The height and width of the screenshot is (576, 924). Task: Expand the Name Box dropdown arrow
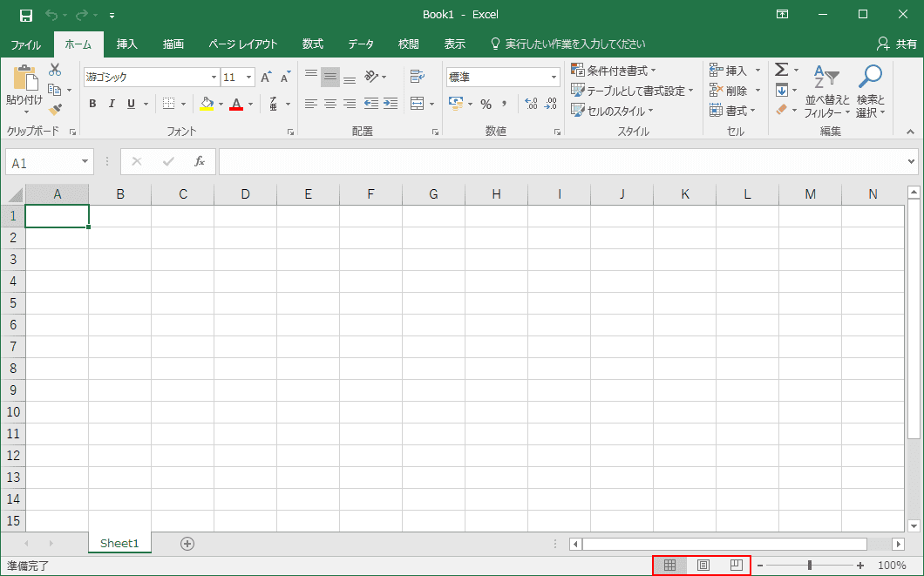85,161
